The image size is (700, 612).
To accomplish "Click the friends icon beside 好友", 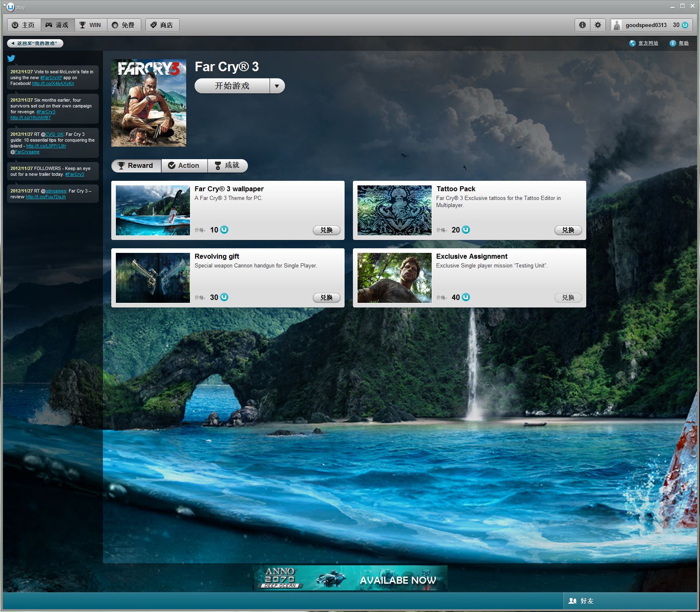I will tap(572, 601).
